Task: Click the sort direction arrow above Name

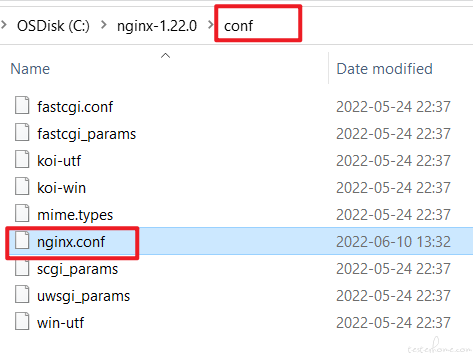Action: (165, 55)
